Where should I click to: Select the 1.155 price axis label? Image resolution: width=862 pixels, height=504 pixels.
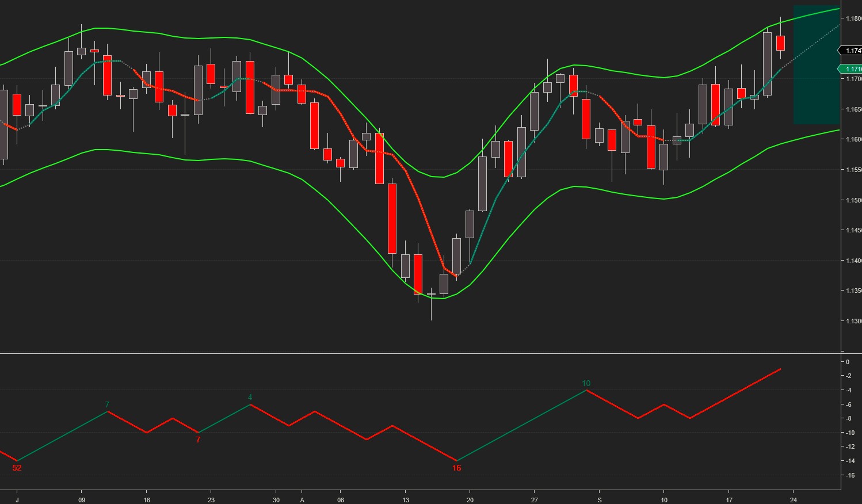pyautogui.click(x=853, y=170)
